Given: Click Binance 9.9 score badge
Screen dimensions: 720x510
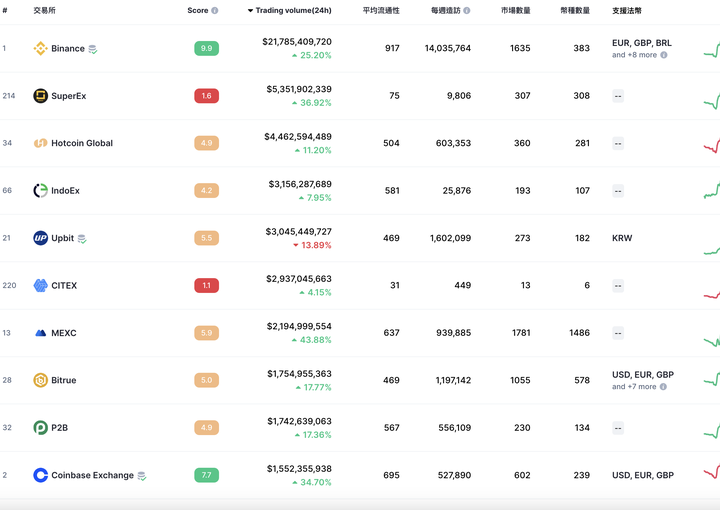Looking at the screenshot, I should [207, 48].
